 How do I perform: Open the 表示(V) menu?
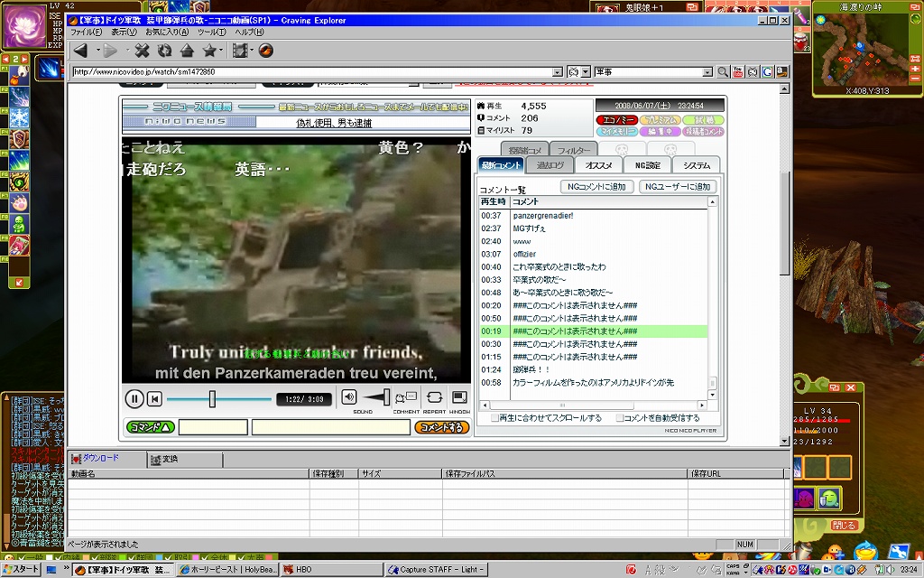pos(125,33)
